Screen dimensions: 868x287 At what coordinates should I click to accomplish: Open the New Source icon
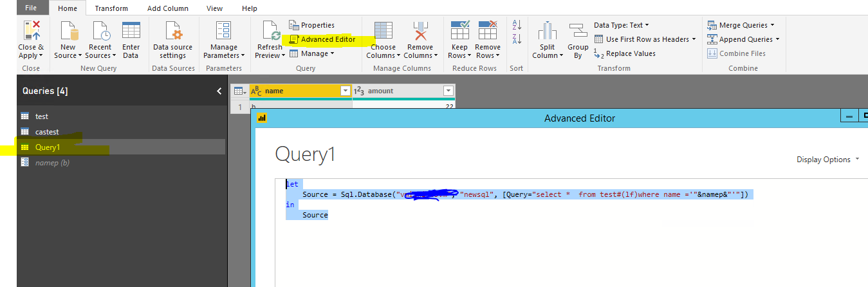tap(68, 30)
